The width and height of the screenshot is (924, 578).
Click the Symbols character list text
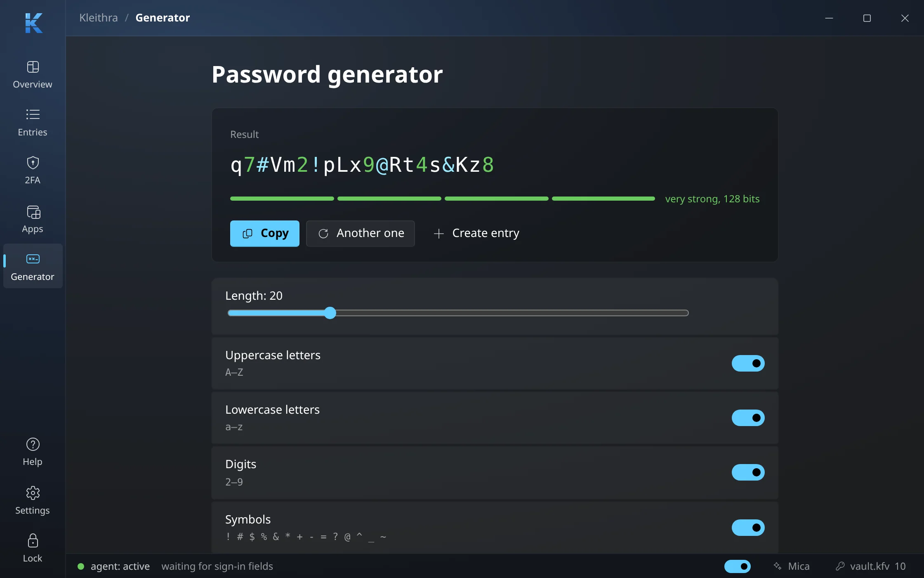click(x=306, y=537)
